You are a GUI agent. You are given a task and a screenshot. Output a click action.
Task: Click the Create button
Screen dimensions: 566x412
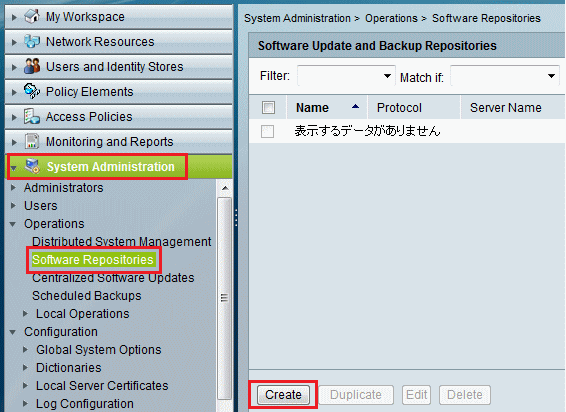pos(283,395)
